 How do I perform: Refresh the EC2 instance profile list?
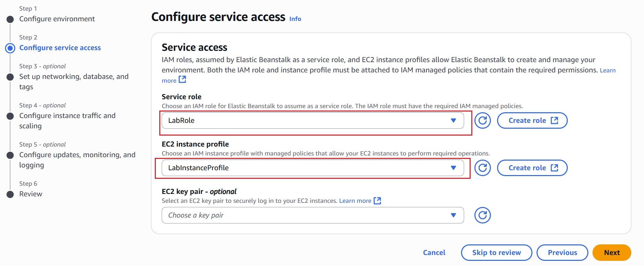pos(482,168)
